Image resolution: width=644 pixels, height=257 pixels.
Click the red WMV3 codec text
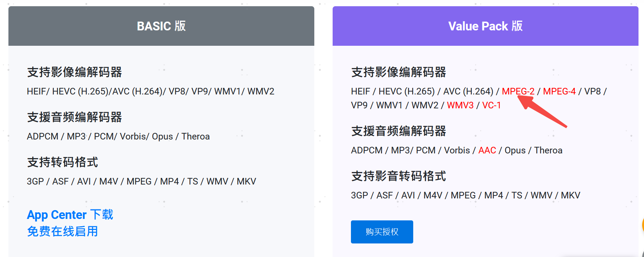pos(460,105)
